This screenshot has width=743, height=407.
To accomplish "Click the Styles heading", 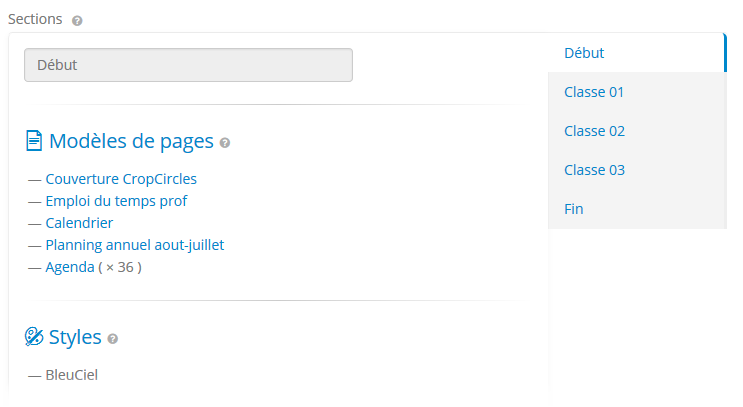I will [x=75, y=337].
